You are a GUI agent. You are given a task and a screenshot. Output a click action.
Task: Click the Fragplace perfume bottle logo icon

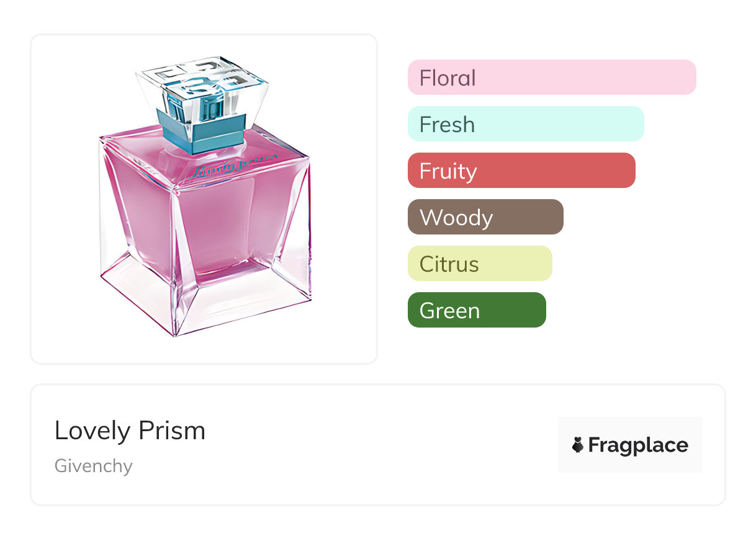(x=578, y=445)
